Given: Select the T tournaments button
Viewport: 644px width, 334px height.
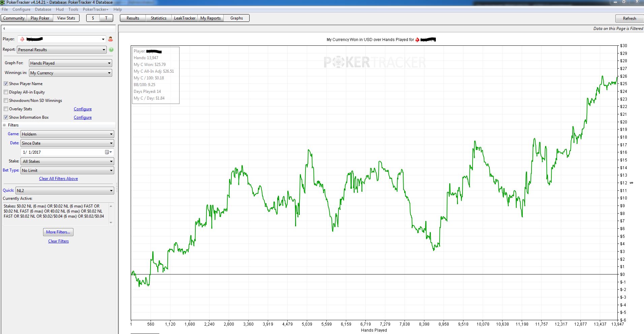Looking at the screenshot, I should tap(106, 18).
